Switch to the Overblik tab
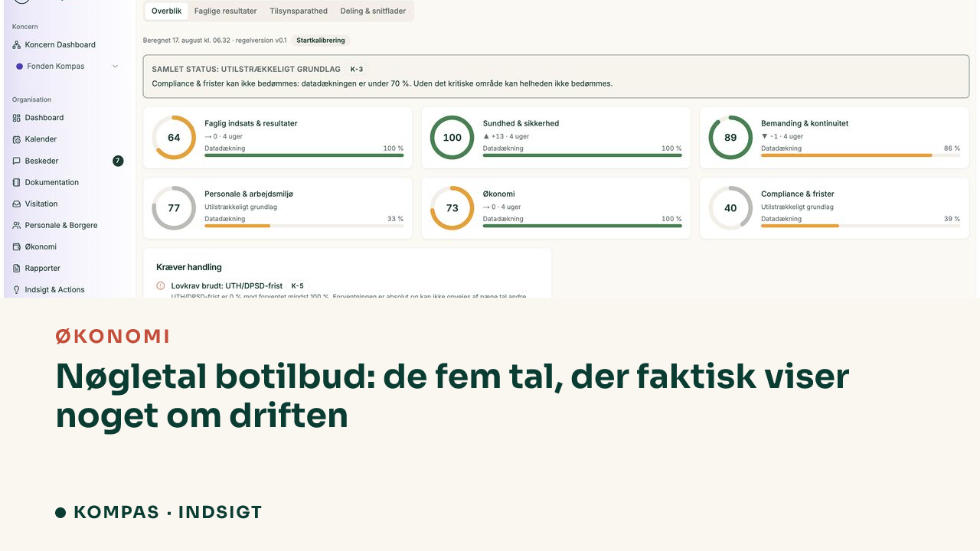 166,11
